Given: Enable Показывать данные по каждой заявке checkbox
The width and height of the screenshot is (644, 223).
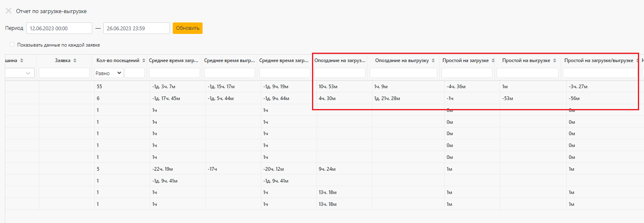Looking at the screenshot, I should pyautogui.click(x=12, y=45).
